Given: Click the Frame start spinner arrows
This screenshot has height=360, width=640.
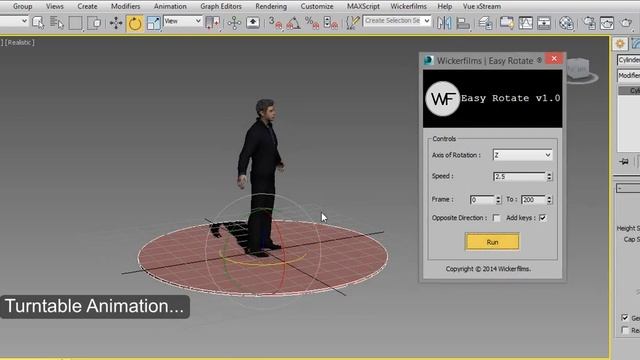Looking at the screenshot, I should [498, 200].
